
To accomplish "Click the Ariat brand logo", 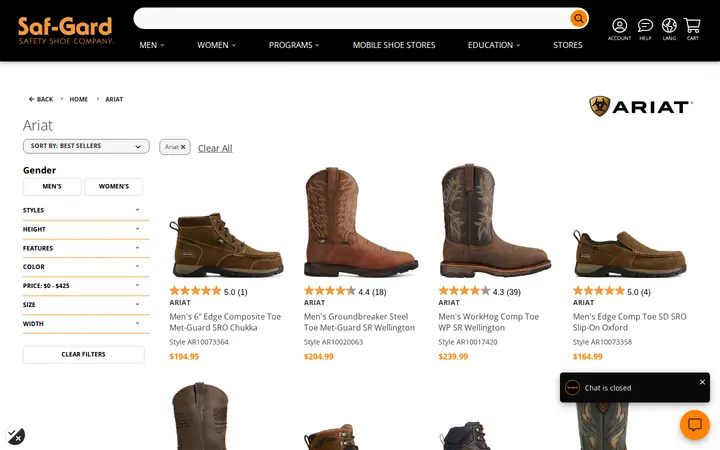I will tap(641, 106).
